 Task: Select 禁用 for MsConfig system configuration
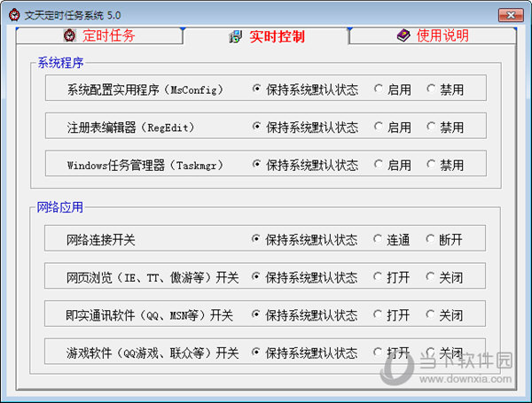pos(432,89)
